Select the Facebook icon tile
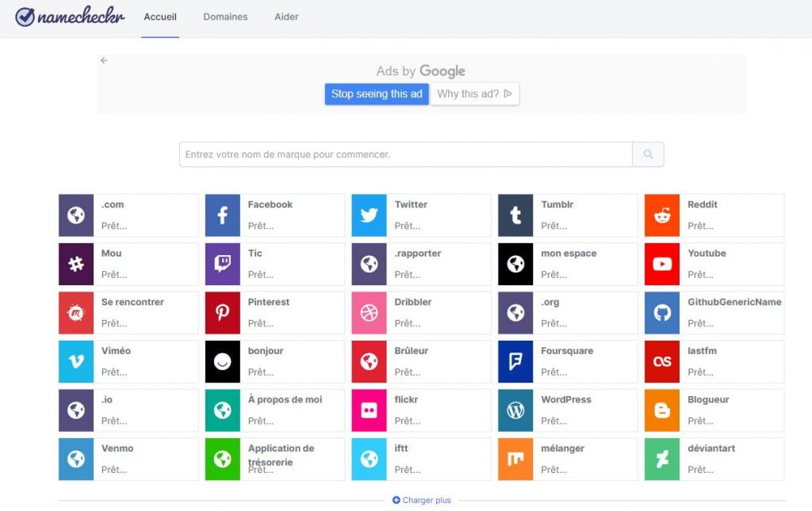This screenshot has width=812, height=511. click(223, 215)
